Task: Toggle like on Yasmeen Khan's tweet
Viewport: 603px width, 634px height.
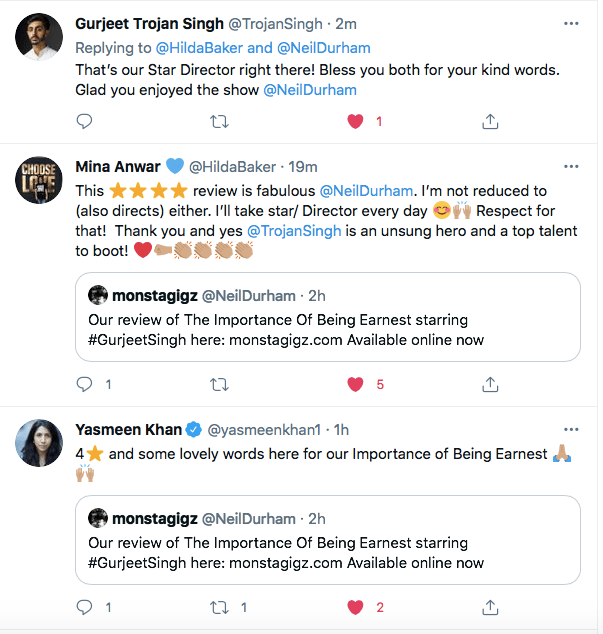Action: point(354,607)
